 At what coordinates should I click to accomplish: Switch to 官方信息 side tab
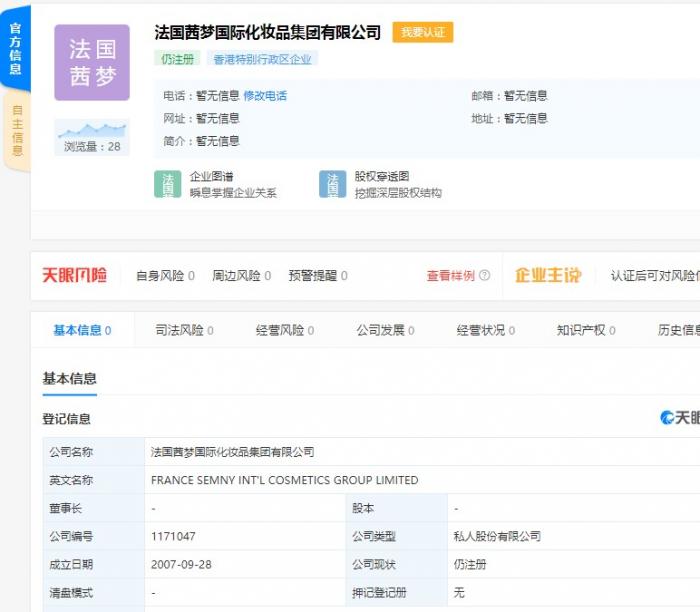coord(15,48)
